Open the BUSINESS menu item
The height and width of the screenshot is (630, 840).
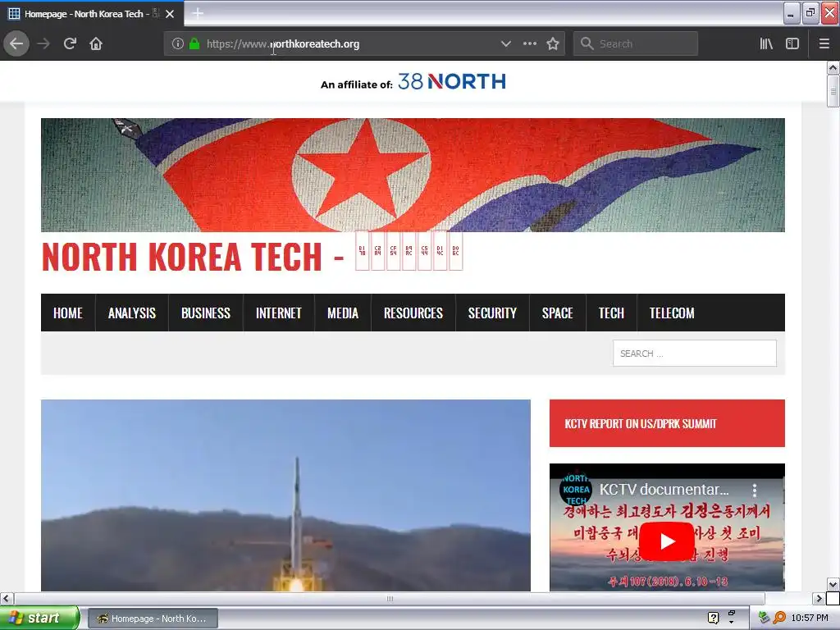[206, 313]
